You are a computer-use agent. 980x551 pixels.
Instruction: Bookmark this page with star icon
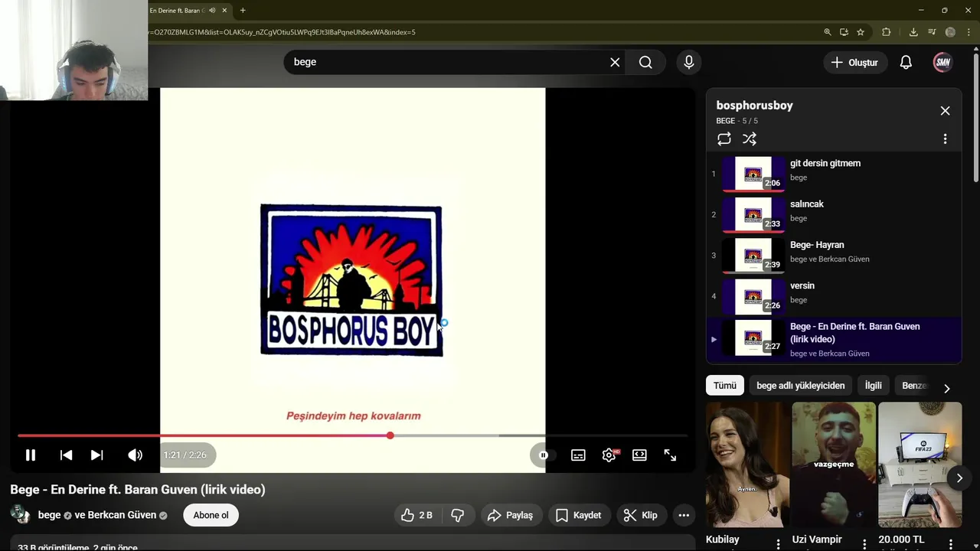pyautogui.click(x=861, y=32)
